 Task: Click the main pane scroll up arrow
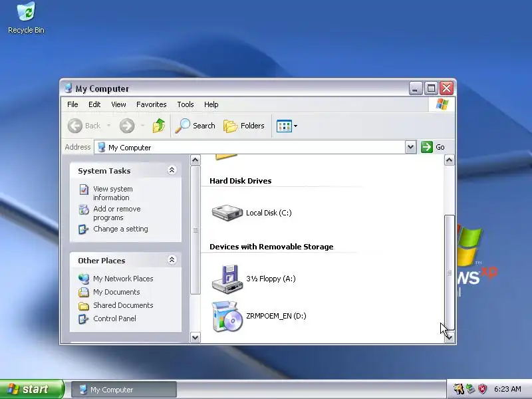(x=450, y=160)
